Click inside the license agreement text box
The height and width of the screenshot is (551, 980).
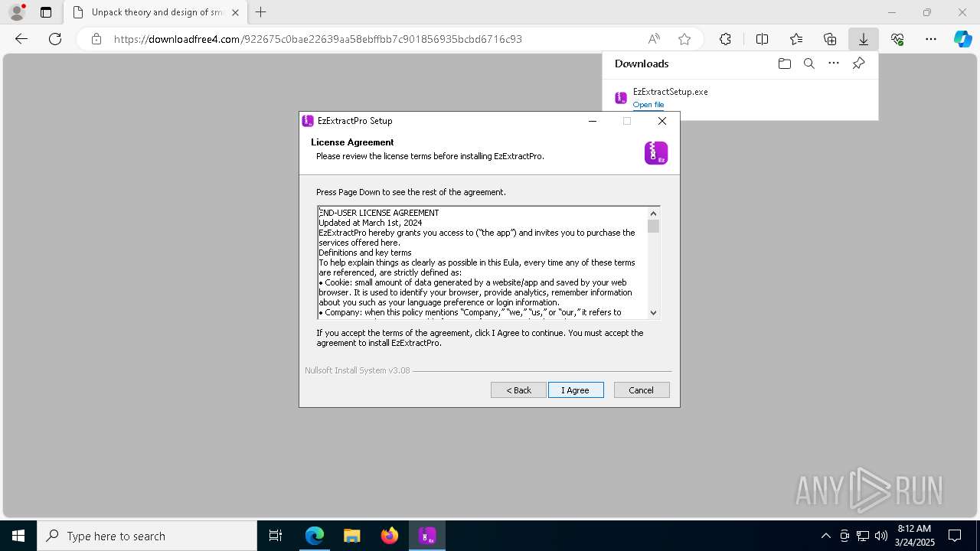click(x=482, y=262)
